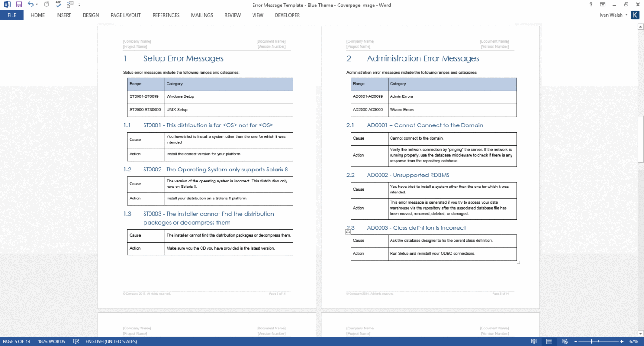Change language via ENGLISH (UNITED STATES) button
Viewport: 644px width, 346px height.
pos(111,341)
